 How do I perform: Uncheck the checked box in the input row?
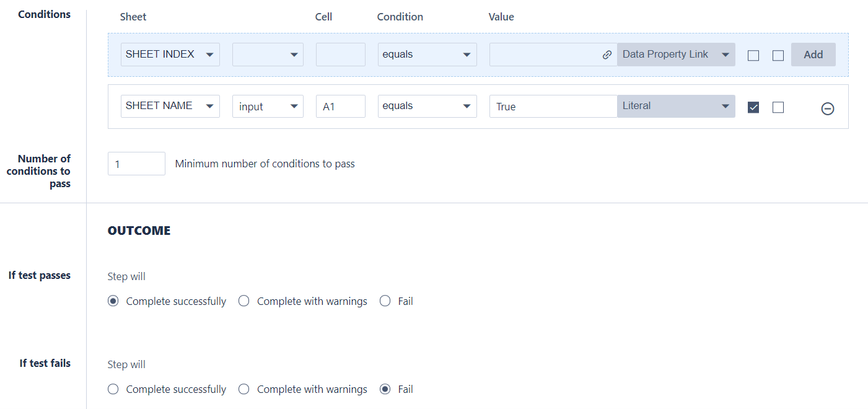(x=753, y=107)
